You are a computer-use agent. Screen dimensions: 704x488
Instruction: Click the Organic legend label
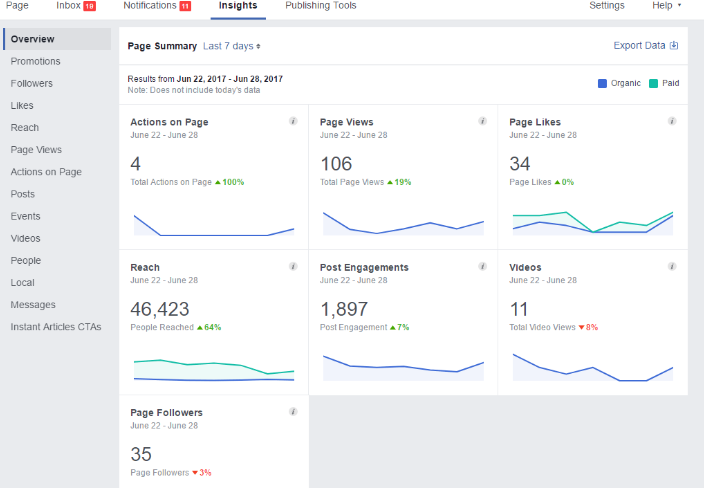pos(625,83)
